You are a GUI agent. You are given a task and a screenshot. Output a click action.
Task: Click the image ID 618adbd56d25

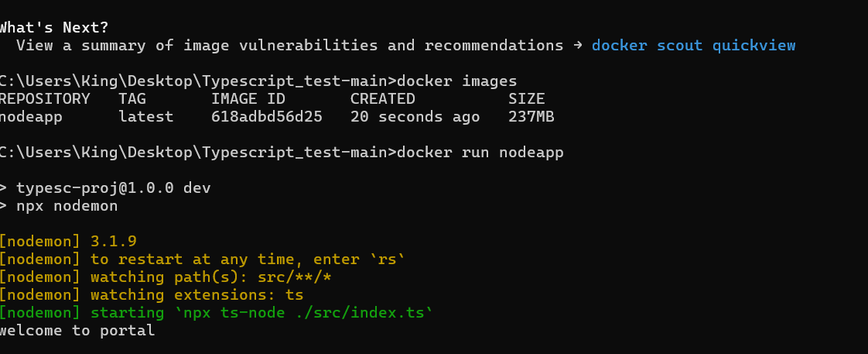(x=267, y=117)
